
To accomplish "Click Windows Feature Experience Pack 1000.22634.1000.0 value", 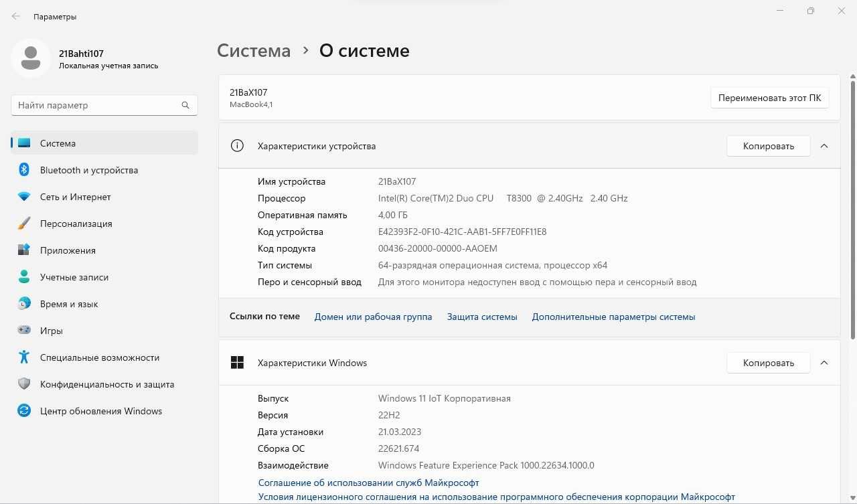I will pyautogui.click(x=486, y=465).
